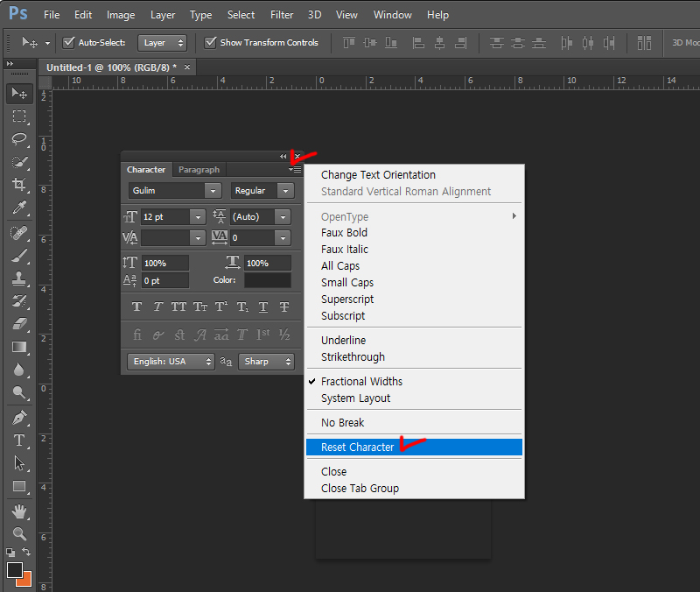
Task: Select the Rectangular Marquee tool
Action: [19, 116]
